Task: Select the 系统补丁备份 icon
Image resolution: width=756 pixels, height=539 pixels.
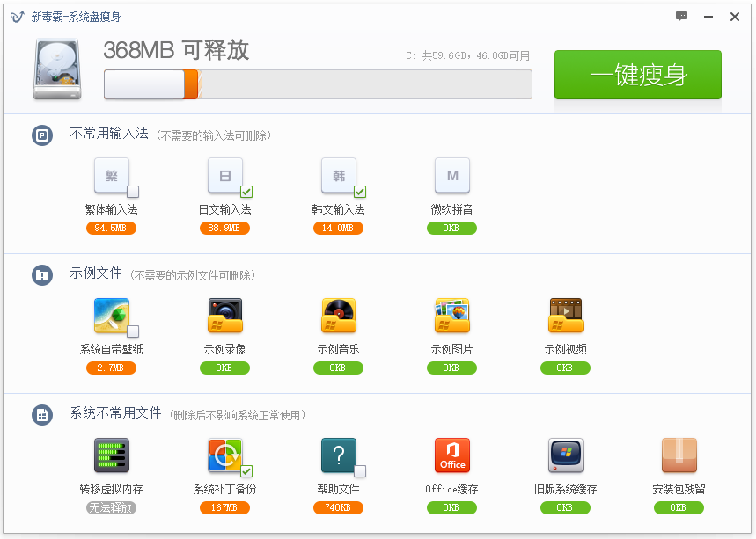Action: [225, 455]
